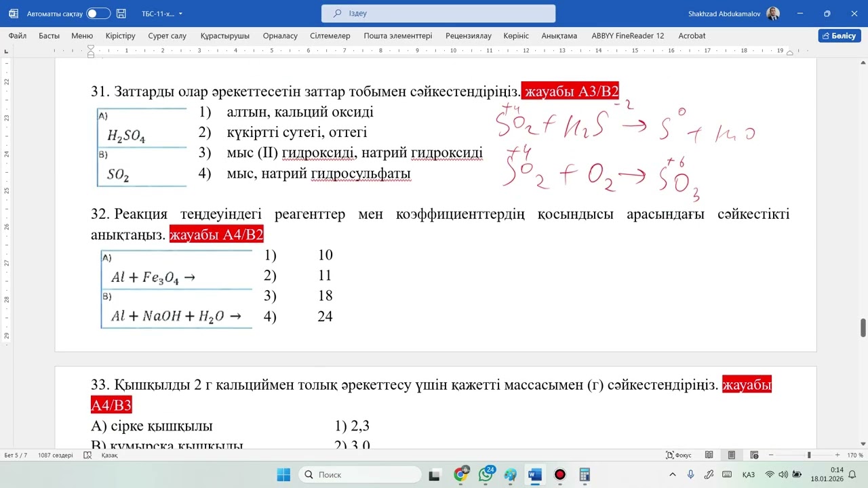The image size is (868, 488).
Task: Switch the ҚАЗ input language
Action: (x=749, y=474)
